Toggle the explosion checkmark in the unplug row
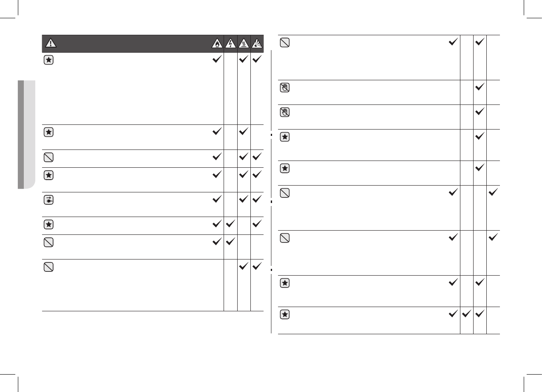This screenshot has height=392, width=542. point(257,199)
